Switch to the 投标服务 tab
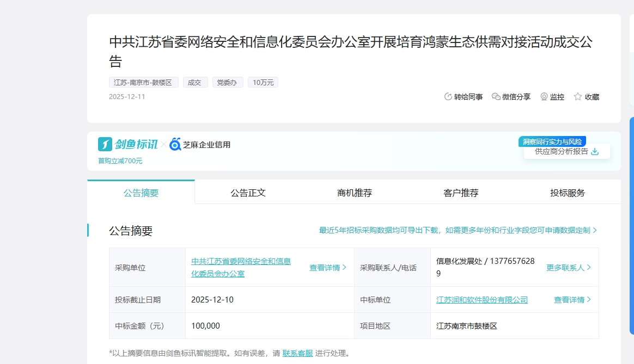 (568, 193)
